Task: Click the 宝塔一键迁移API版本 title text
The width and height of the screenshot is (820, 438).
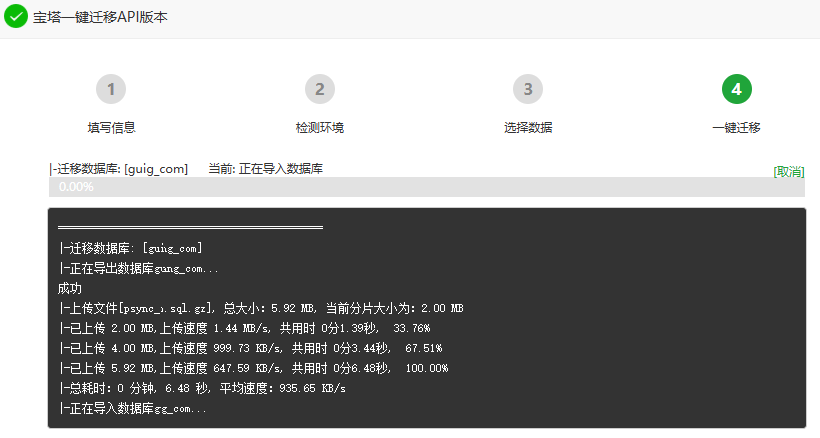Action: (x=100, y=17)
